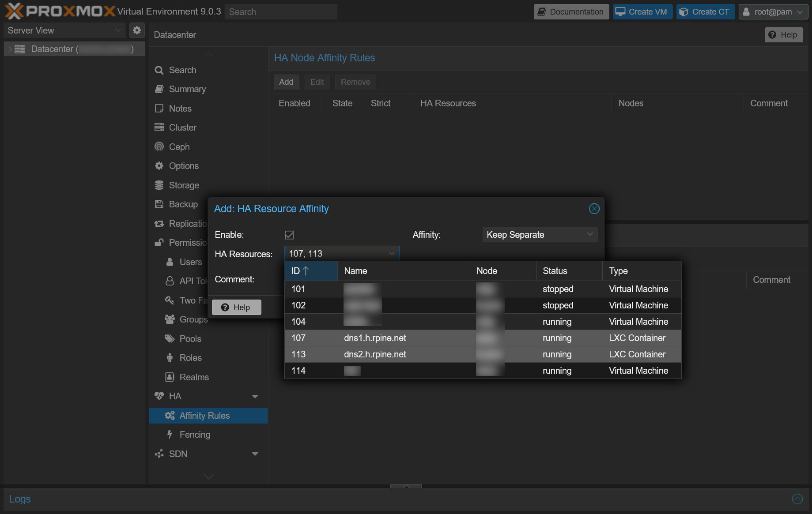Click the Two Factor key icon
The height and width of the screenshot is (514, 812).
[x=170, y=300]
